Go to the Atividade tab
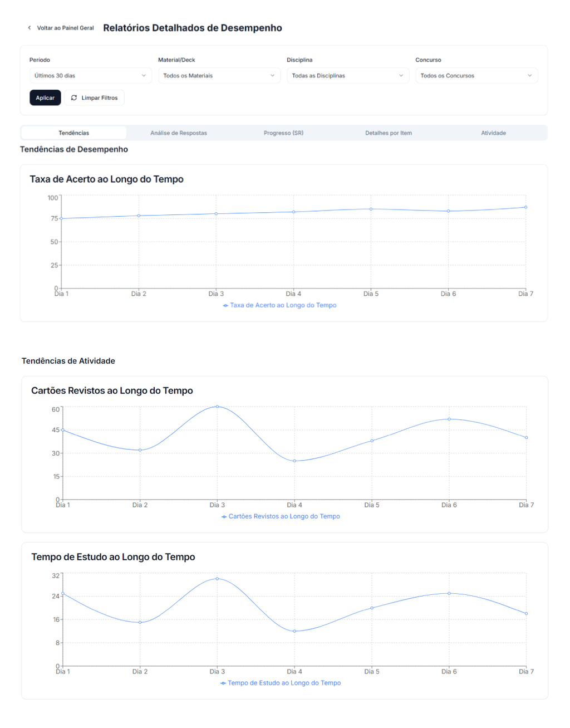 (x=494, y=133)
